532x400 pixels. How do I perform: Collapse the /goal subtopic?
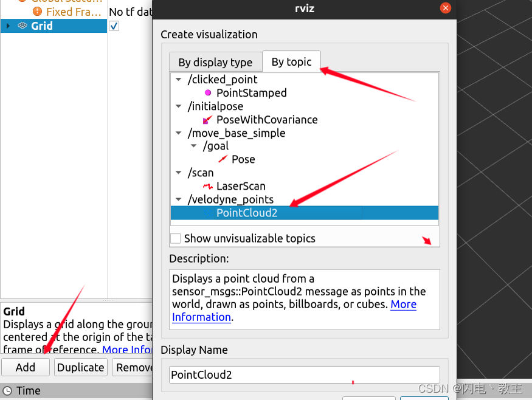[x=194, y=146]
